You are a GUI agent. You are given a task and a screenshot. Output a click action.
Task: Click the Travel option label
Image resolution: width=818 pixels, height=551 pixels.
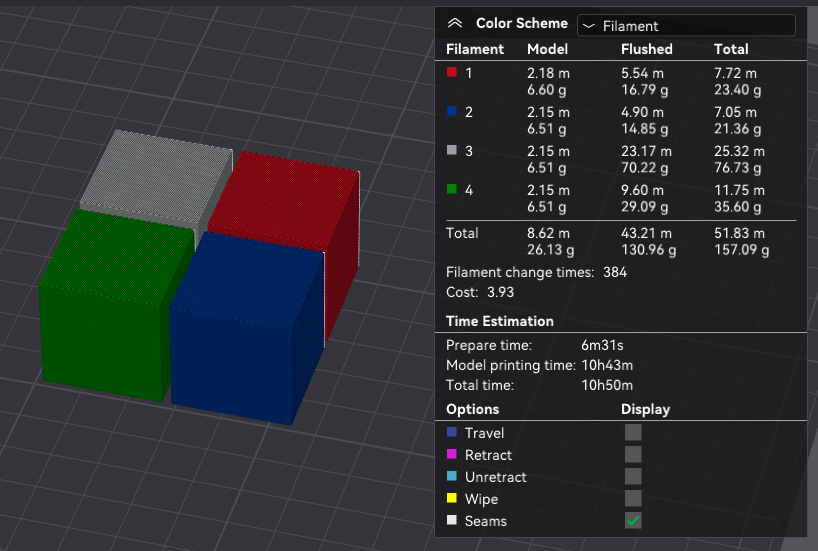[x=484, y=433]
